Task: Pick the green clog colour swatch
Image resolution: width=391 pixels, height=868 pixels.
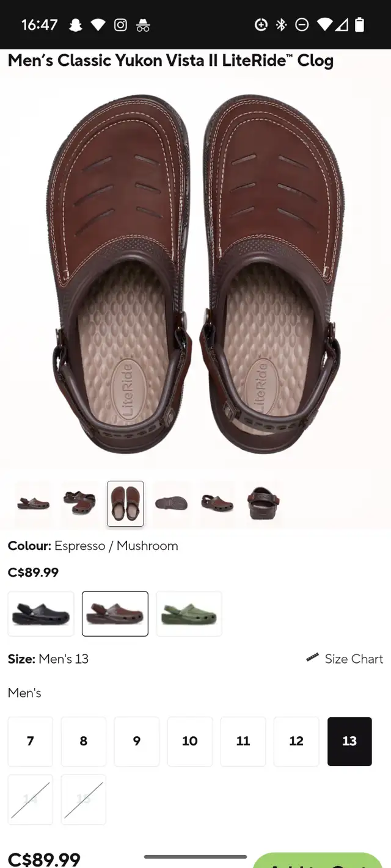Action: [189, 613]
